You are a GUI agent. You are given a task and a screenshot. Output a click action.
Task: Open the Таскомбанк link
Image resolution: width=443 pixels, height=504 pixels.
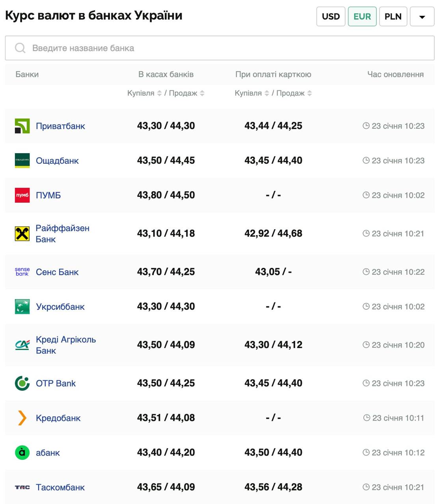[x=60, y=487]
